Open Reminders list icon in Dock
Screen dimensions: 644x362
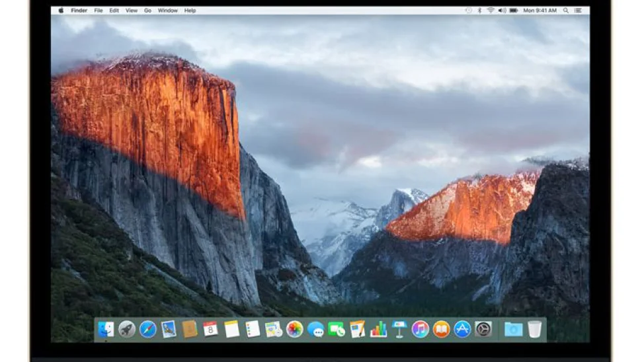(253, 329)
